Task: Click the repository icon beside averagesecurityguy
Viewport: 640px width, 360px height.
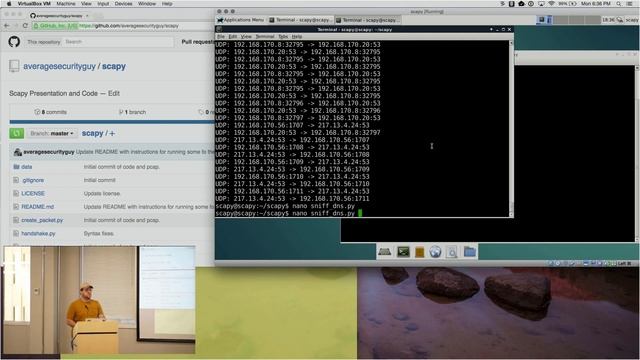Action: [14, 66]
